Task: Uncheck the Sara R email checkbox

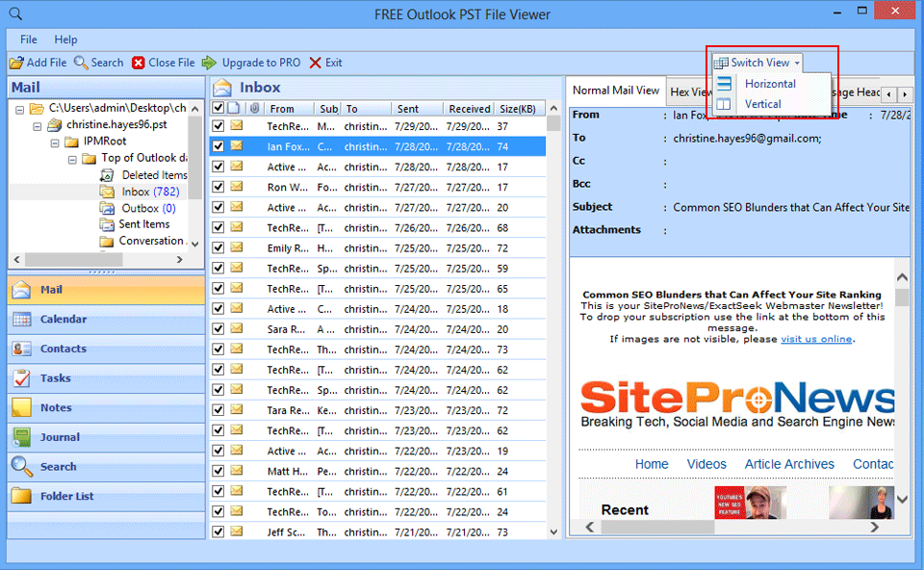Action: (218, 329)
